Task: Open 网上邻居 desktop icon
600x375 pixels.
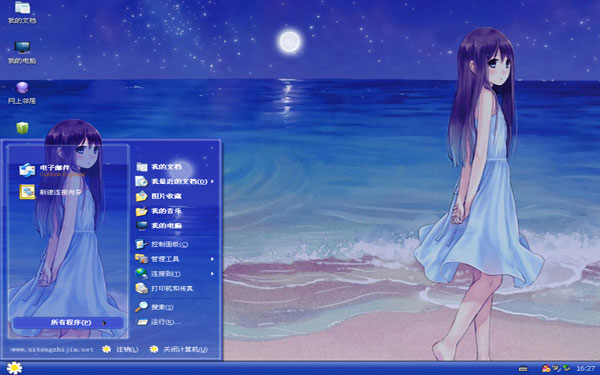Action: point(22,93)
